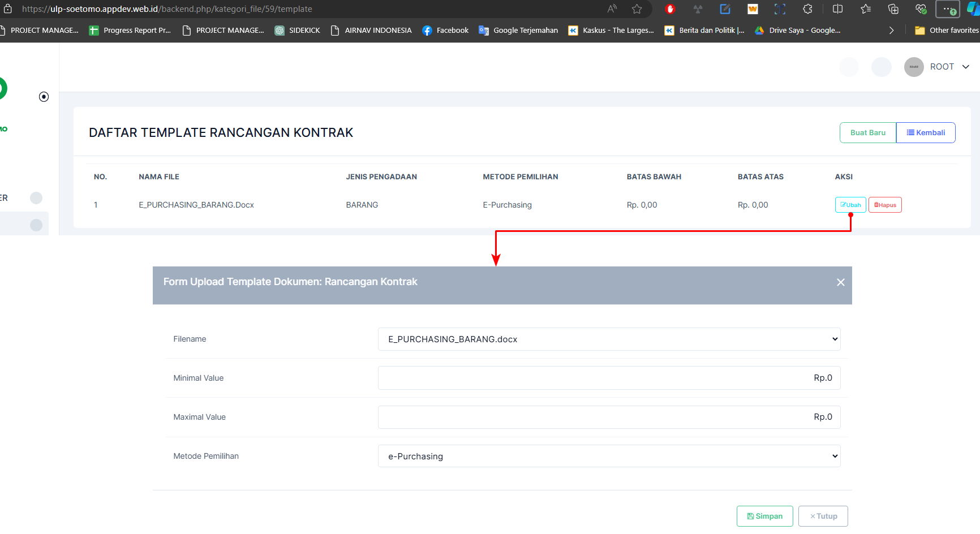Image resolution: width=980 pixels, height=534 pixels.
Task: Open browser Settings and more menu
Action: tap(948, 9)
